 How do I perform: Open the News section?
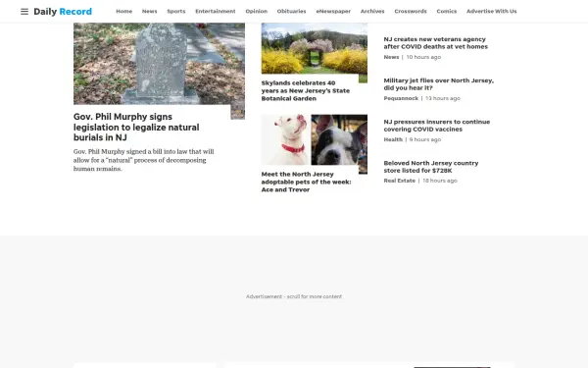(149, 11)
